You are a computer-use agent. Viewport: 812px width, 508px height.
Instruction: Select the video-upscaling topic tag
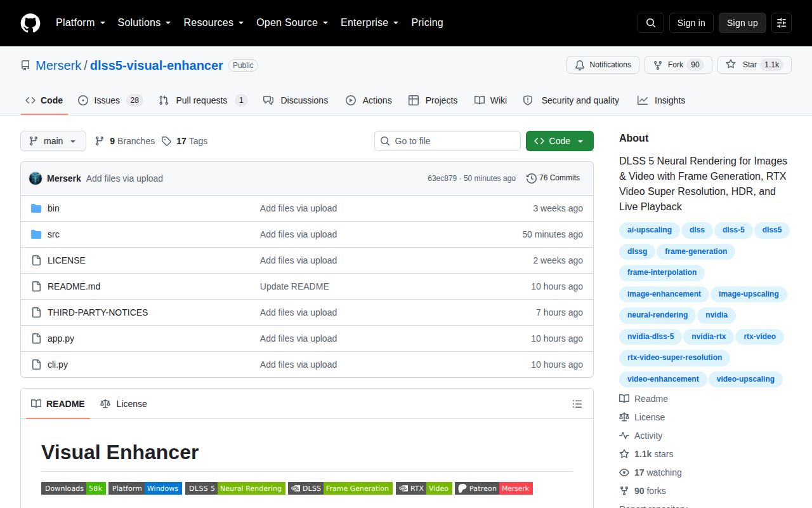(x=745, y=379)
